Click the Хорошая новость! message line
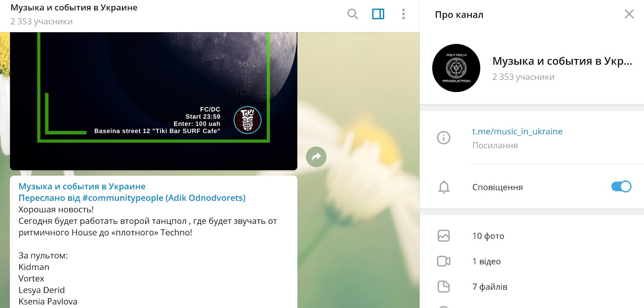 (x=56, y=210)
